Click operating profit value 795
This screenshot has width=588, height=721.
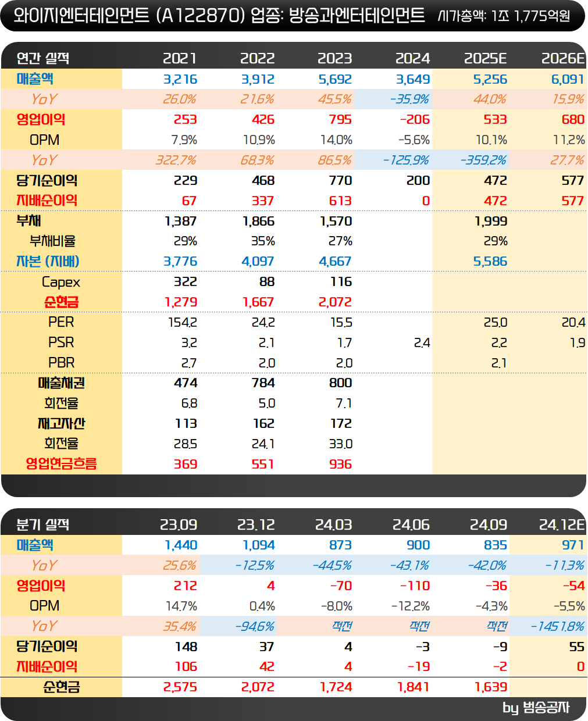coord(341,120)
